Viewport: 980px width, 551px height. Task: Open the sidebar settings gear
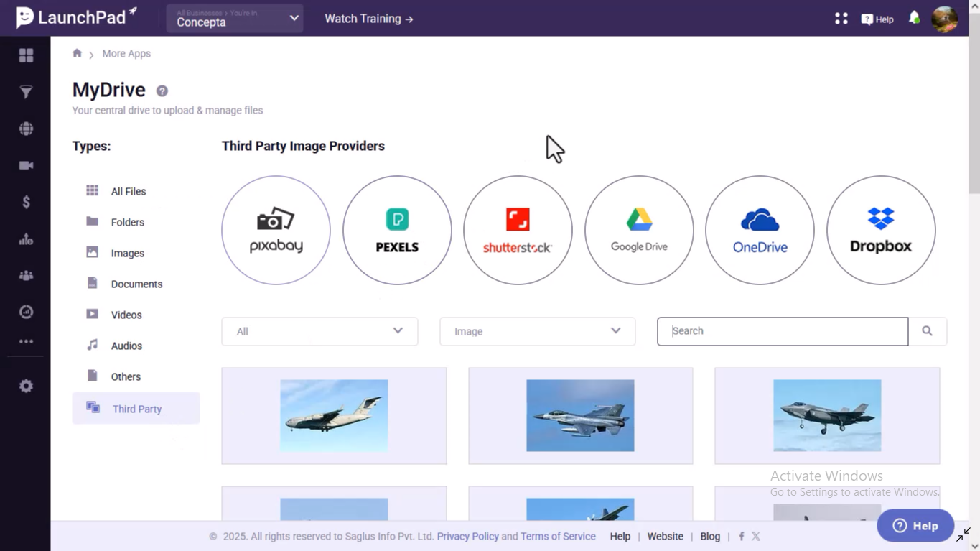26,386
